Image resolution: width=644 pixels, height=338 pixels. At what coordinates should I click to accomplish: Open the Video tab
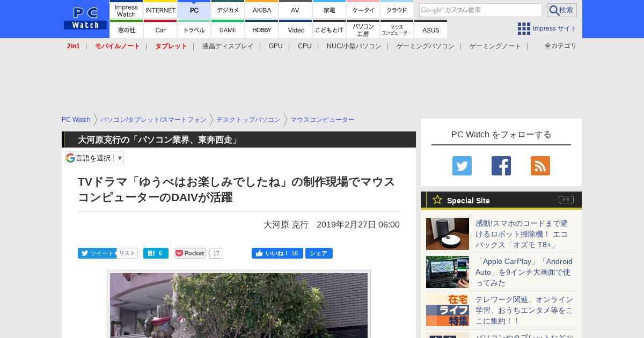coord(296,30)
